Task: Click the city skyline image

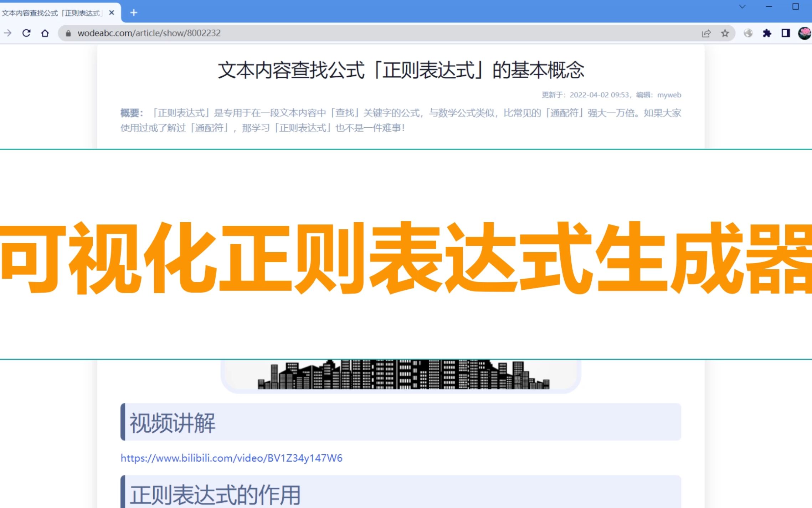Action: click(403, 375)
